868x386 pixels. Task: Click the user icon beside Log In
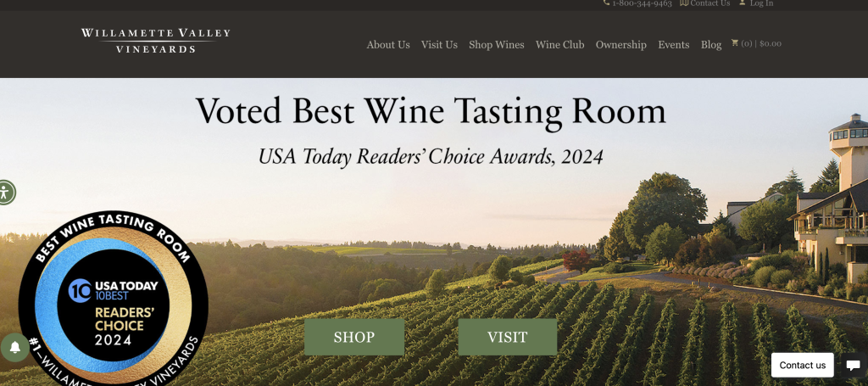(x=743, y=3)
